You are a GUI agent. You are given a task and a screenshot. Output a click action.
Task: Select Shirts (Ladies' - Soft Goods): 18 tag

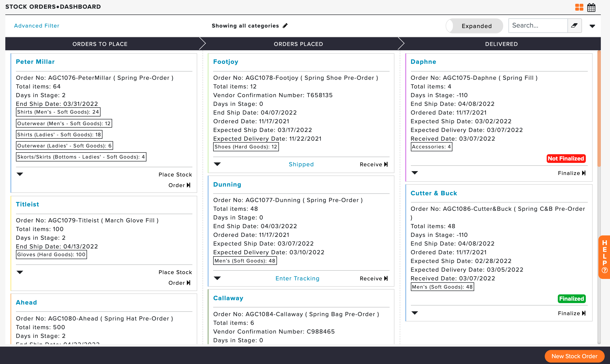[59, 134]
